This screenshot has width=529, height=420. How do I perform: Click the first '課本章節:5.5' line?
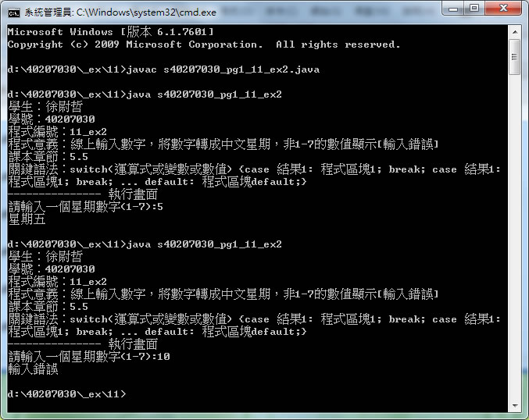48,157
